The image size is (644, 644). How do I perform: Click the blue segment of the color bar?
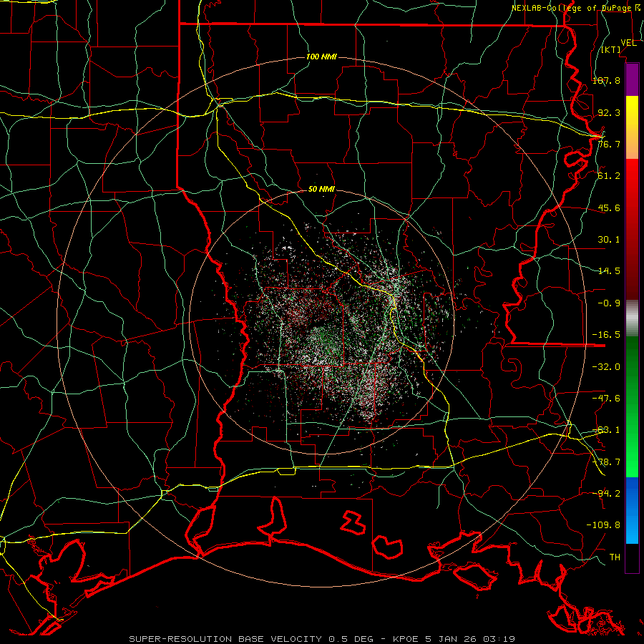(632, 510)
